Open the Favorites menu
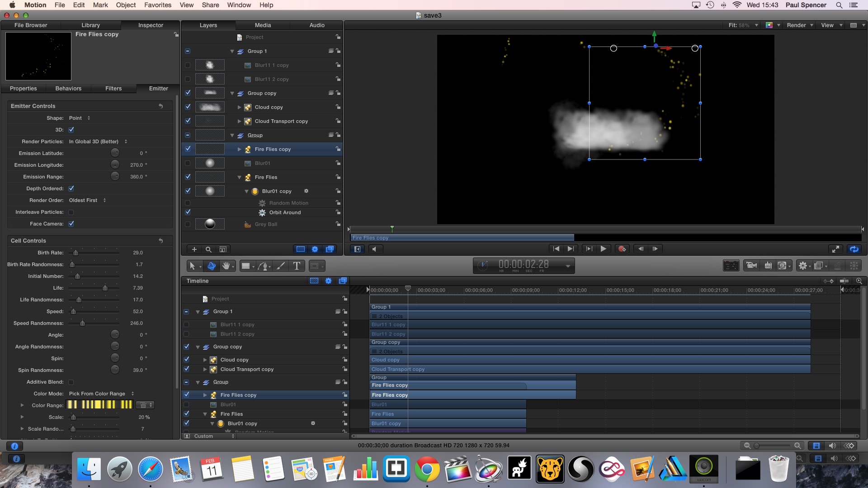Viewport: 868px width, 488px height. pyautogui.click(x=157, y=5)
